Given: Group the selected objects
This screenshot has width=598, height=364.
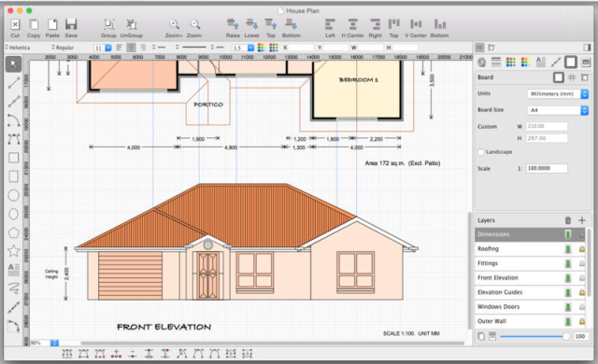Looking at the screenshot, I should [x=108, y=25].
